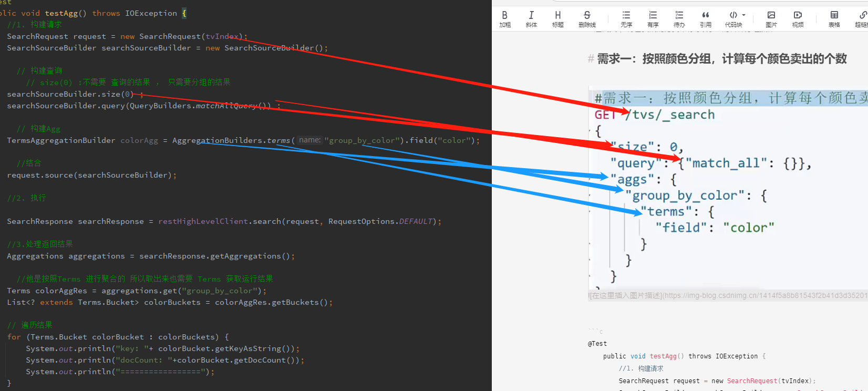
Task: Click QueryBuilders.matchAllQuery() in IDE
Action: coord(200,106)
